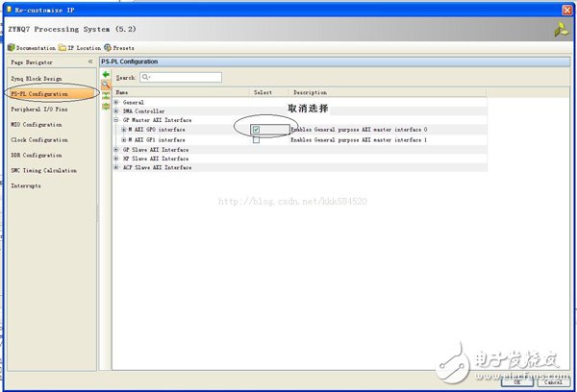
Task: Open the Documentation link icon
Action: click(x=11, y=47)
